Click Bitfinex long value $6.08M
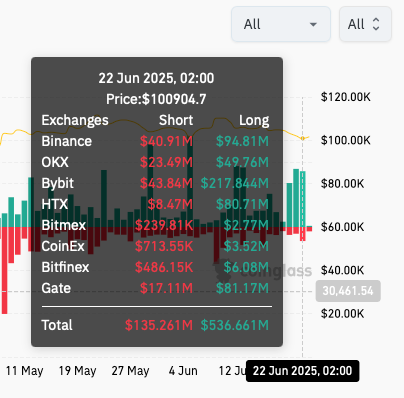 pyautogui.click(x=246, y=267)
